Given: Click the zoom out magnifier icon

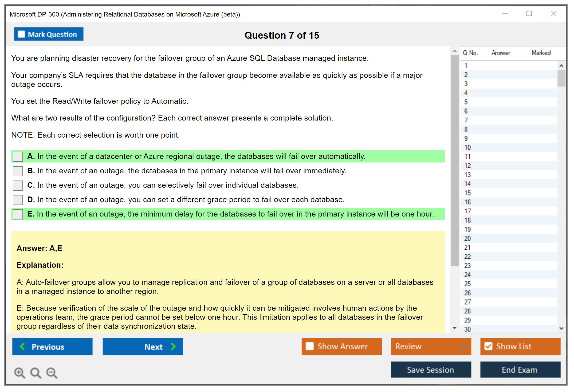Looking at the screenshot, I should pos(52,373).
